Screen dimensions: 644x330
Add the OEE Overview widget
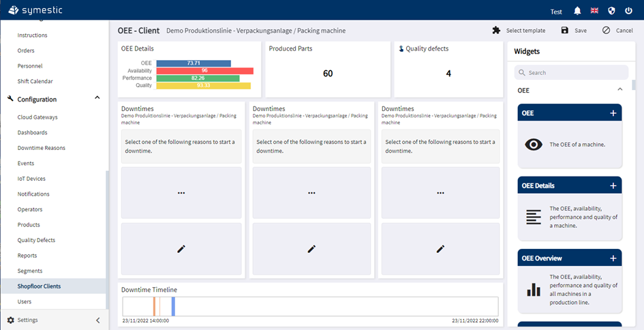point(613,258)
